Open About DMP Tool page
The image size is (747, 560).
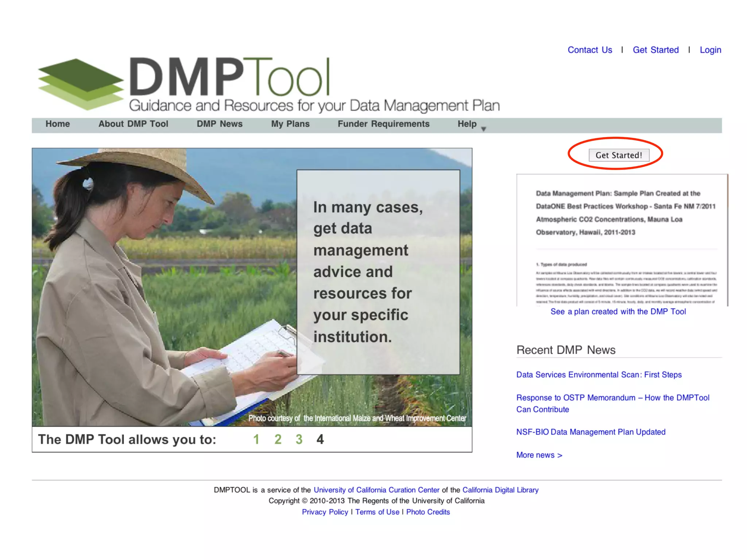[133, 124]
